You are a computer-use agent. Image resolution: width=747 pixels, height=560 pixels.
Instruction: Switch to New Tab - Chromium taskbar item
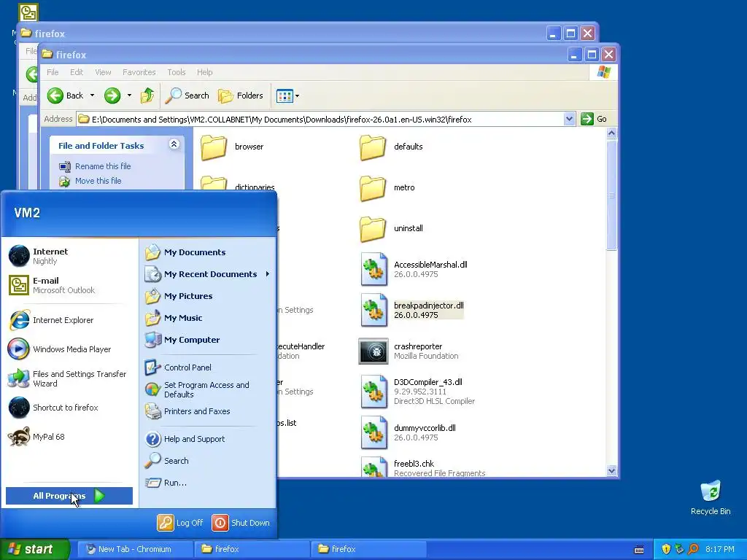[x=135, y=549]
